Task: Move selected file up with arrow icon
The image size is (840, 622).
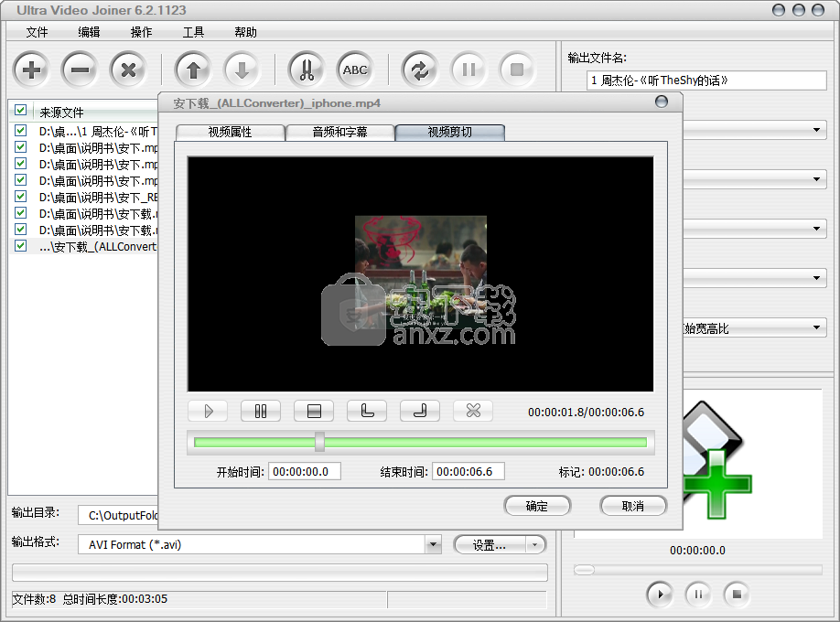Action: click(x=193, y=70)
